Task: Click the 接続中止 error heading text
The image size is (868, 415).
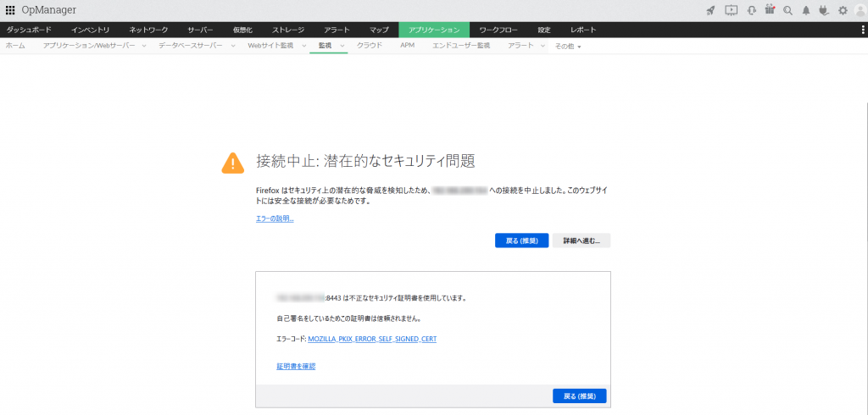Action: pyautogui.click(x=366, y=161)
